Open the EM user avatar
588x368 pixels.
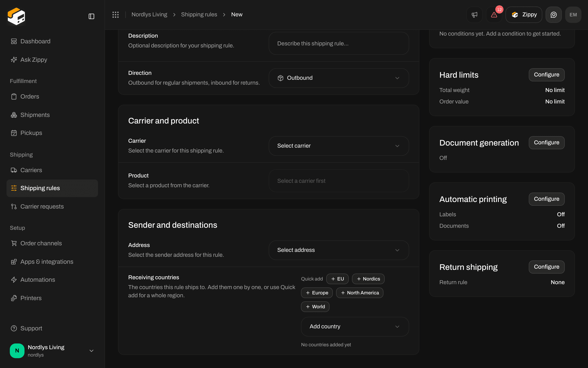pos(573,15)
